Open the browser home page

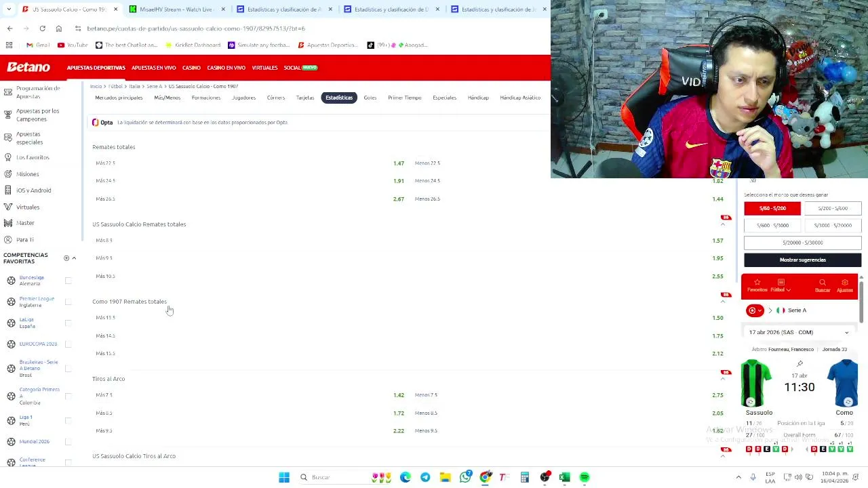(58, 28)
